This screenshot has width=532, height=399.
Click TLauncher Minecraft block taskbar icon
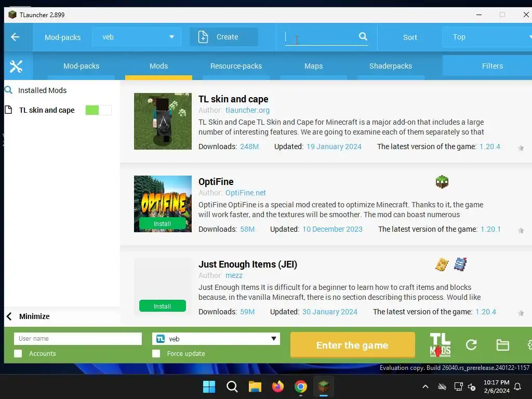[x=323, y=387]
